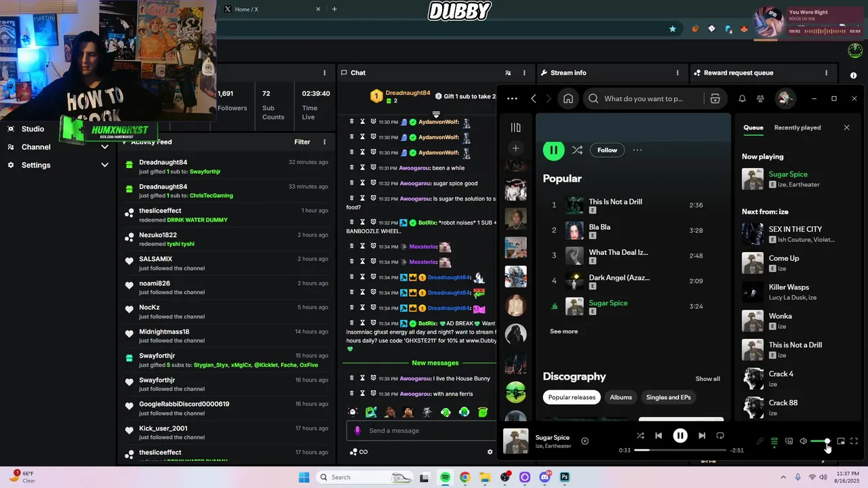Open Connect to a device icon
This screenshot has height=488, width=868.
[x=789, y=441]
